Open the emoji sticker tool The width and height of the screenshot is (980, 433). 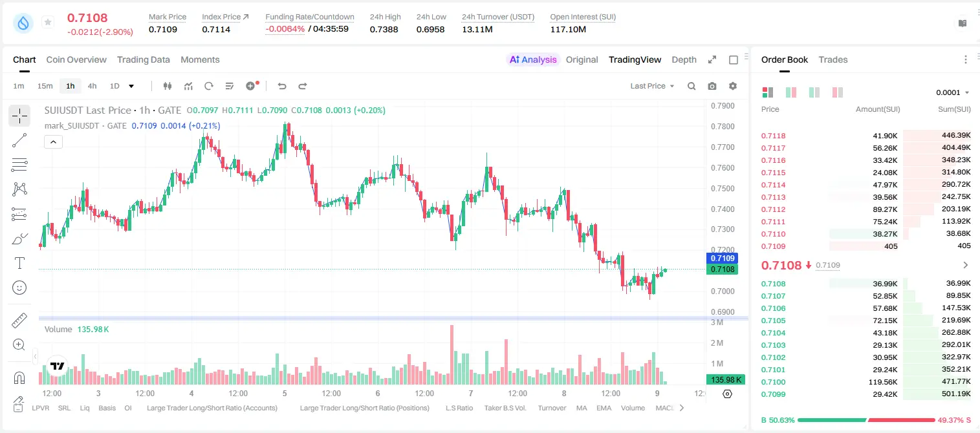pyautogui.click(x=19, y=288)
